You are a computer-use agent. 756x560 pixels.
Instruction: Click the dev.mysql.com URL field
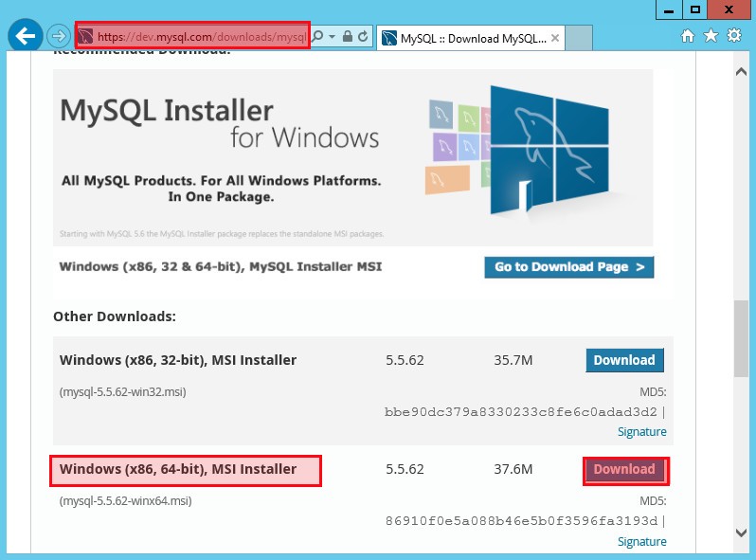coord(202,36)
